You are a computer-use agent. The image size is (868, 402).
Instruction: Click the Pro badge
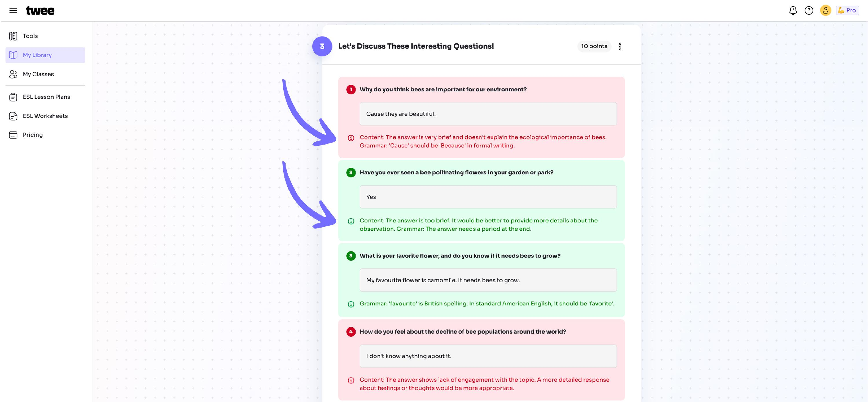tap(847, 10)
